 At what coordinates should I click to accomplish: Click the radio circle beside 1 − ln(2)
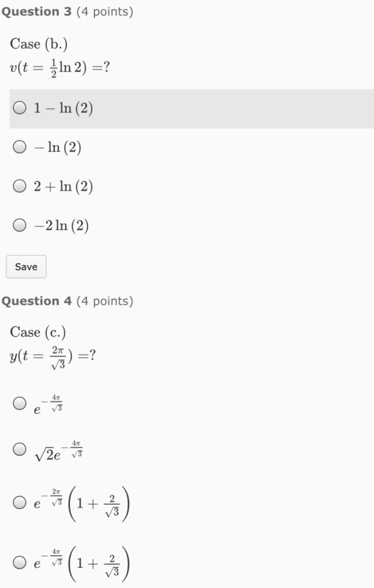click(x=19, y=108)
